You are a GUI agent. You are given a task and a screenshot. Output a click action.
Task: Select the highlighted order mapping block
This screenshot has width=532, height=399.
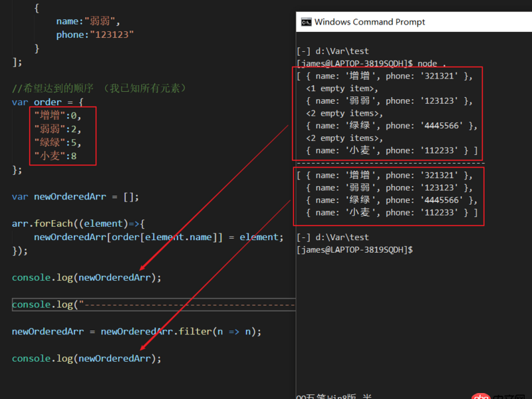coord(63,135)
